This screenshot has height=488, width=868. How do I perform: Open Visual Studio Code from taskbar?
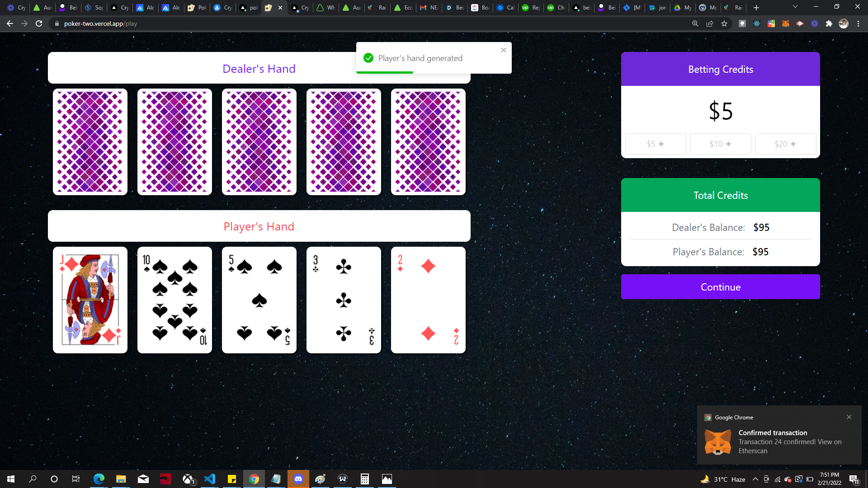click(210, 479)
